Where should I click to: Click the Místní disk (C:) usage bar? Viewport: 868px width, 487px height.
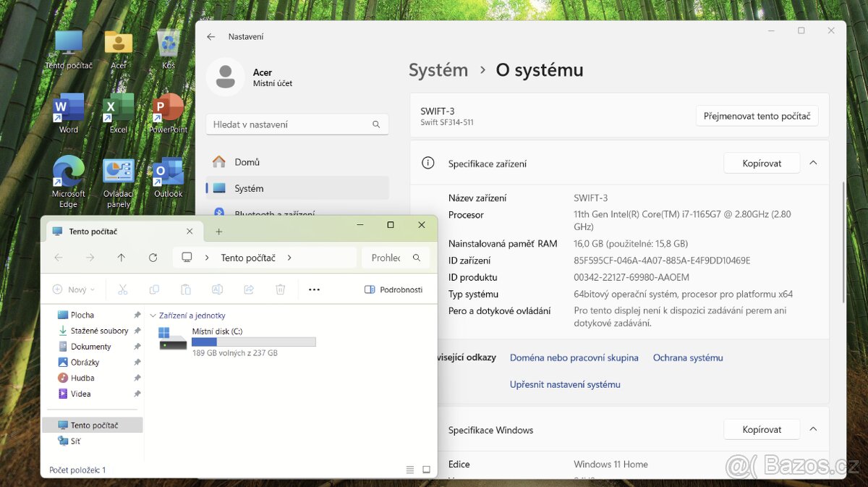point(253,342)
